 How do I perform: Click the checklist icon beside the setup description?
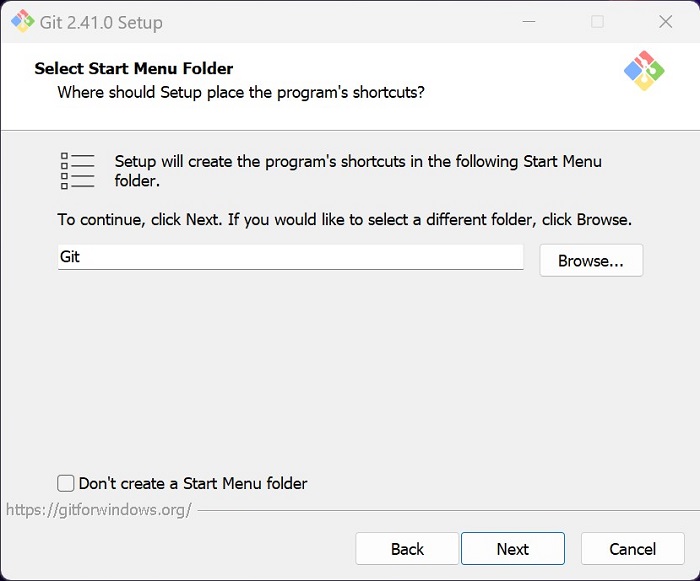point(77,171)
